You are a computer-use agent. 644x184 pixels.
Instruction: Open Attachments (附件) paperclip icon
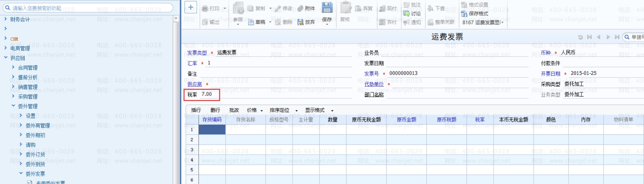tap(300, 9)
